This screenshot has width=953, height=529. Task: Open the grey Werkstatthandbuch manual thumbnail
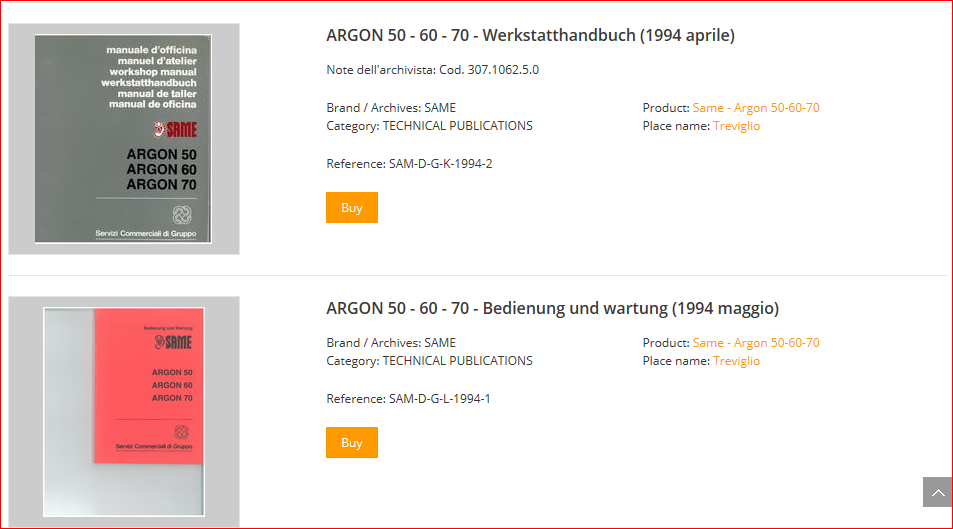tap(124, 139)
